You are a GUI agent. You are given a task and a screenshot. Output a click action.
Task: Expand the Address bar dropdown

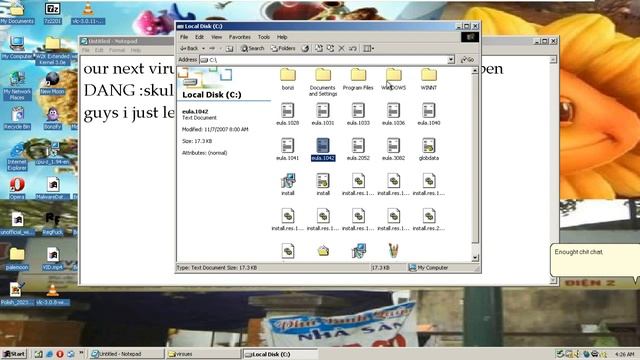451,60
